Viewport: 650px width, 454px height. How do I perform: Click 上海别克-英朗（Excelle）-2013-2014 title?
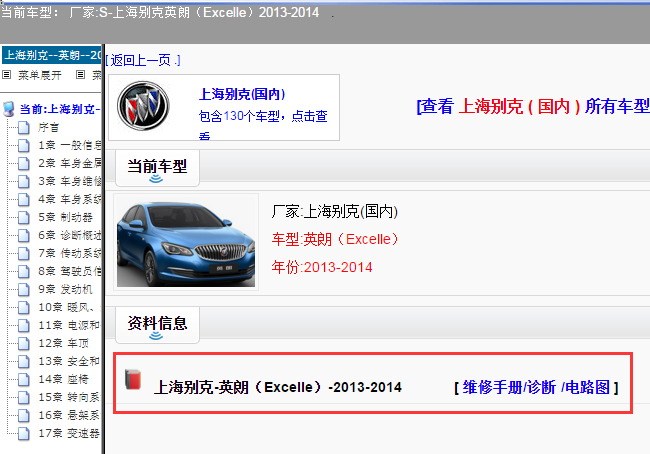[x=278, y=387]
